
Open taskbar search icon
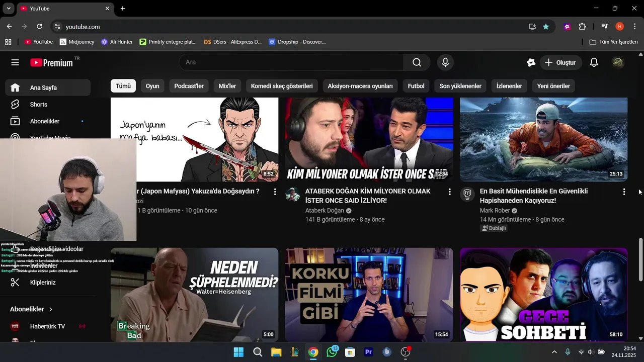tap(258, 352)
